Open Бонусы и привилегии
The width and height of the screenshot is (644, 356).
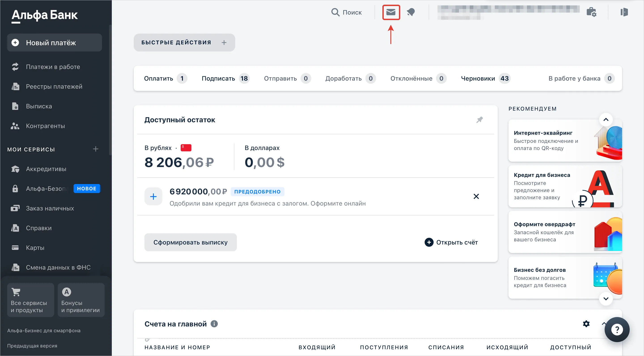click(x=81, y=300)
